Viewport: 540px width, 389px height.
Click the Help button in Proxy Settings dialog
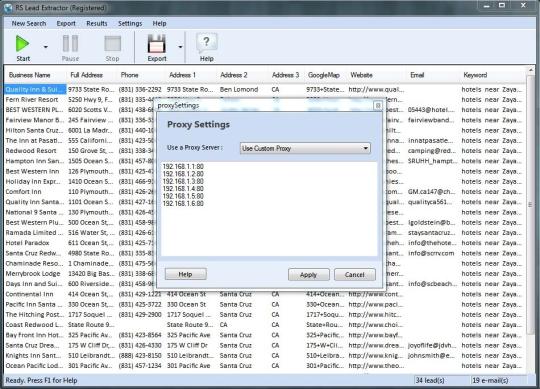[186, 274]
